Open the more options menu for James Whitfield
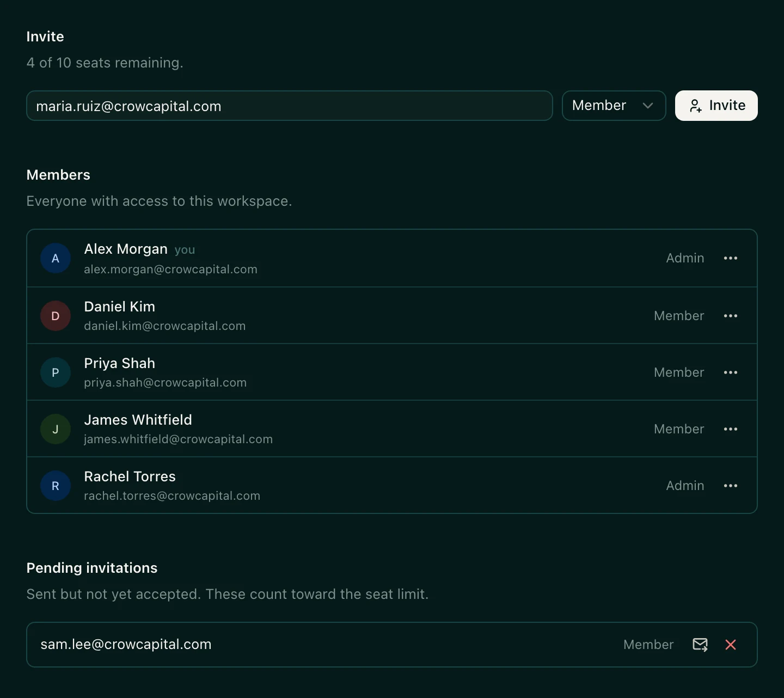The image size is (784, 698). click(731, 429)
